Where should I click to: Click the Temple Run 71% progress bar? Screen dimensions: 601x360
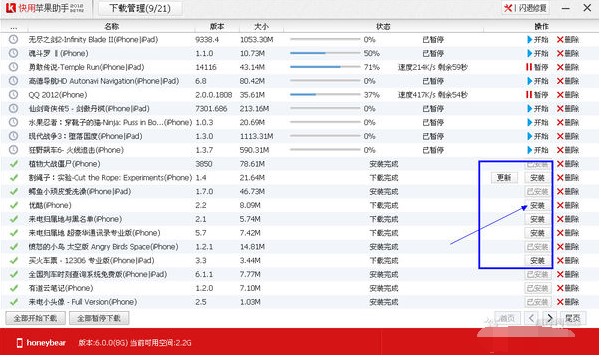(x=325, y=67)
